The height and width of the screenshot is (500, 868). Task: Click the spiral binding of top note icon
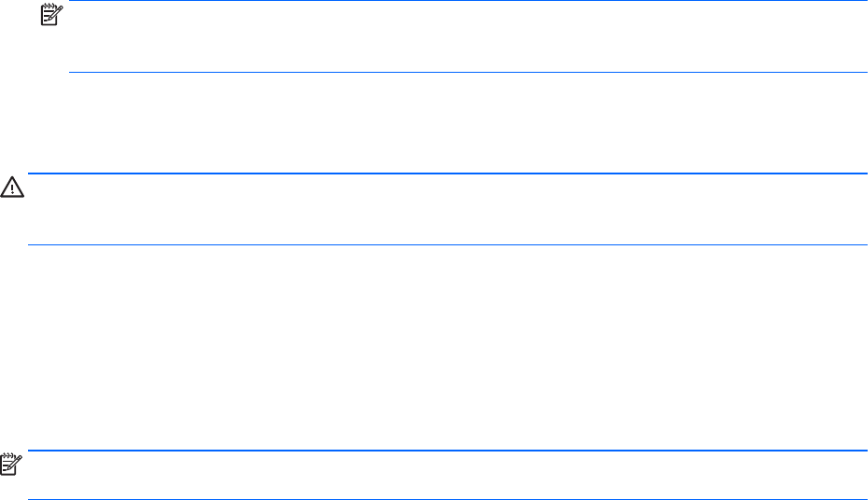(x=49, y=6)
